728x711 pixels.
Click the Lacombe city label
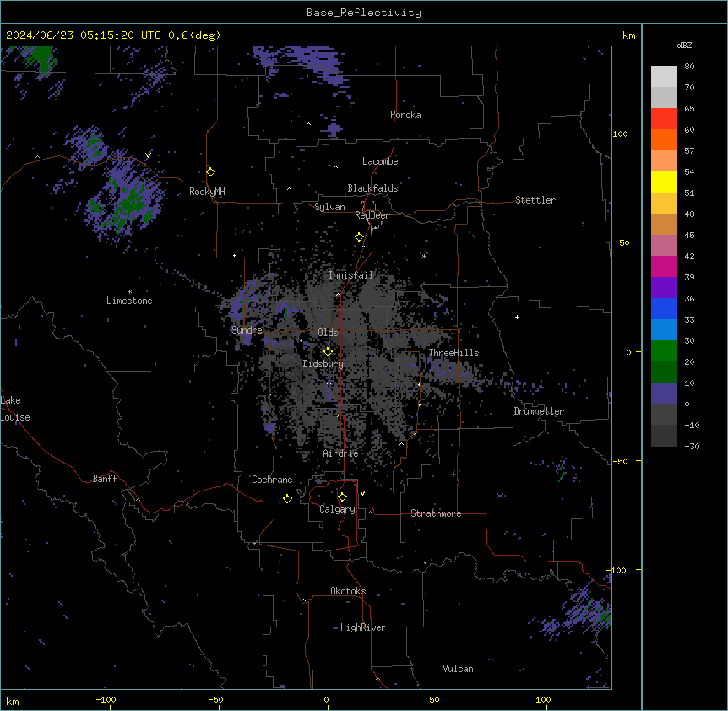(x=380, y=161)
